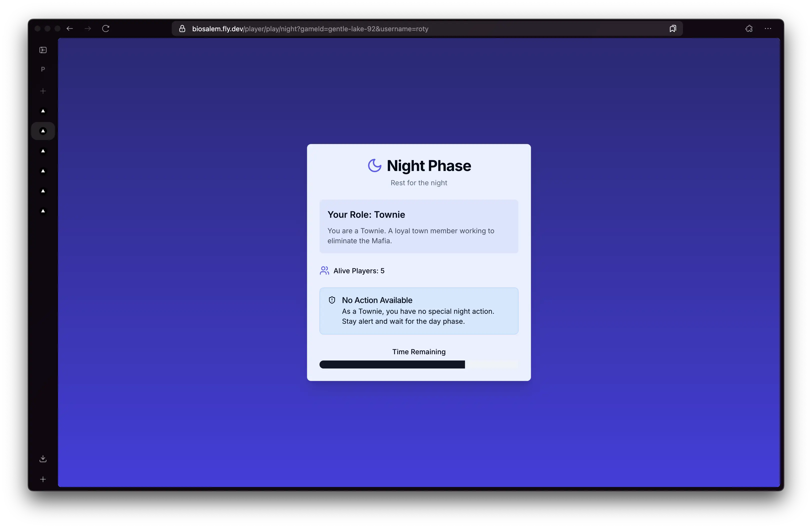The width and height of the screenshot is (812, 528).
Task: Click the users icon next to Alive Players
Action: 324,270
